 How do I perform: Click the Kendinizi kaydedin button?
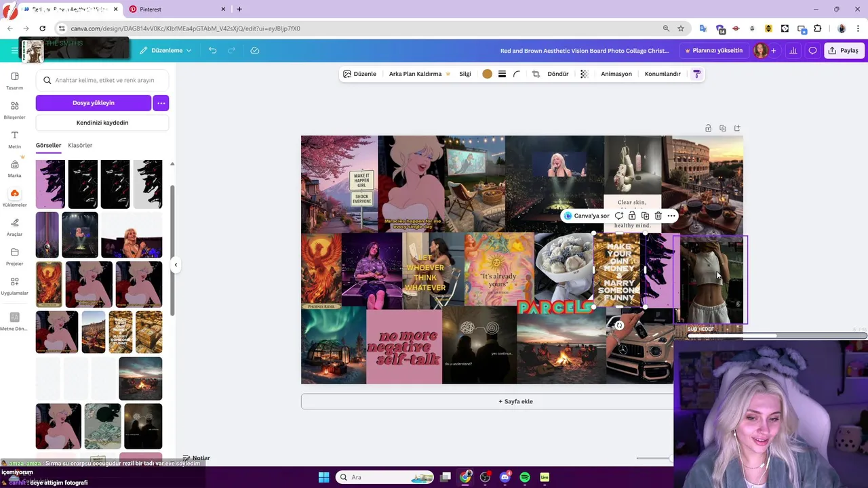[102, 123]
